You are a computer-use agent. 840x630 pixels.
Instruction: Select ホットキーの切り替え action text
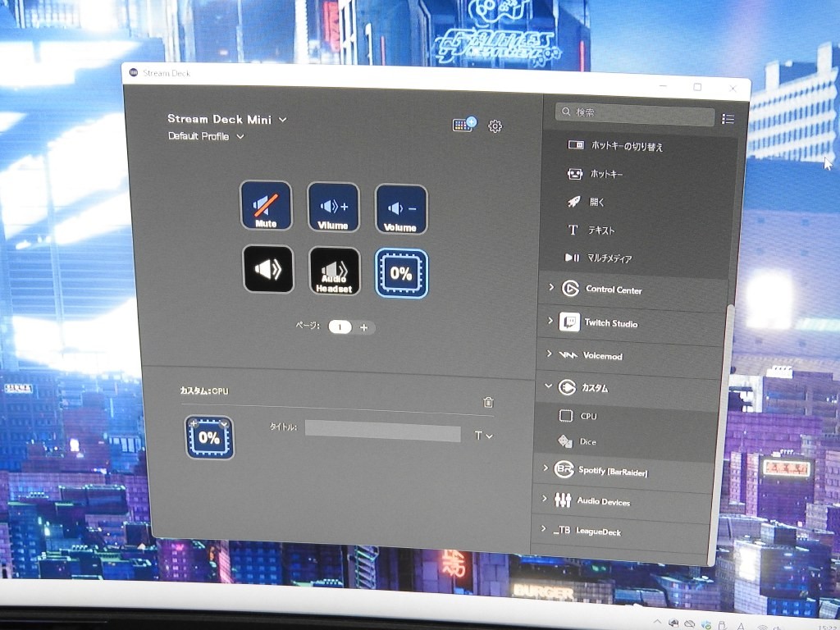click(x=627, y=146)
